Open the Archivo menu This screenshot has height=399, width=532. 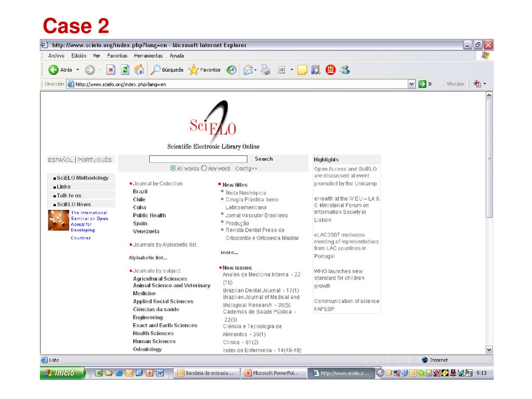[56, 56]
